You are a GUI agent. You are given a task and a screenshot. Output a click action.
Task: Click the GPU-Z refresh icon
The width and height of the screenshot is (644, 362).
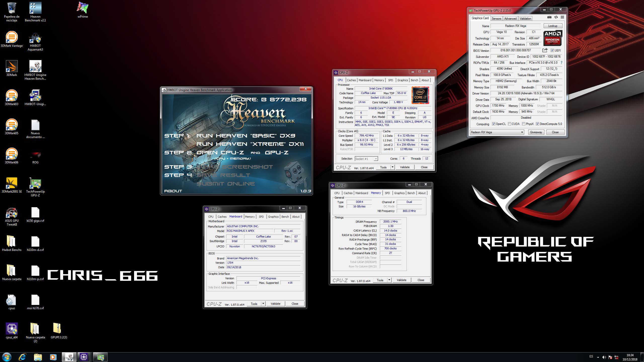(x=556, y=17)
